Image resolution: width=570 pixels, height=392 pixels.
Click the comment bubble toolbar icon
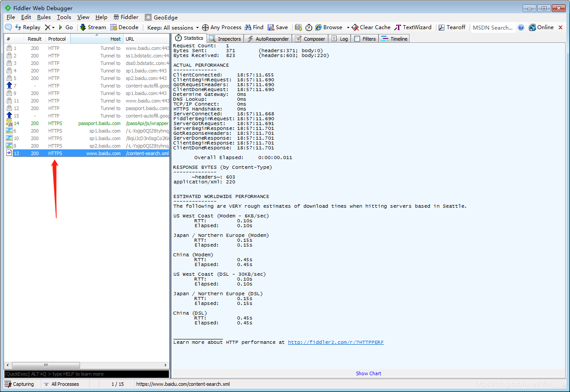tap(8, 27)
